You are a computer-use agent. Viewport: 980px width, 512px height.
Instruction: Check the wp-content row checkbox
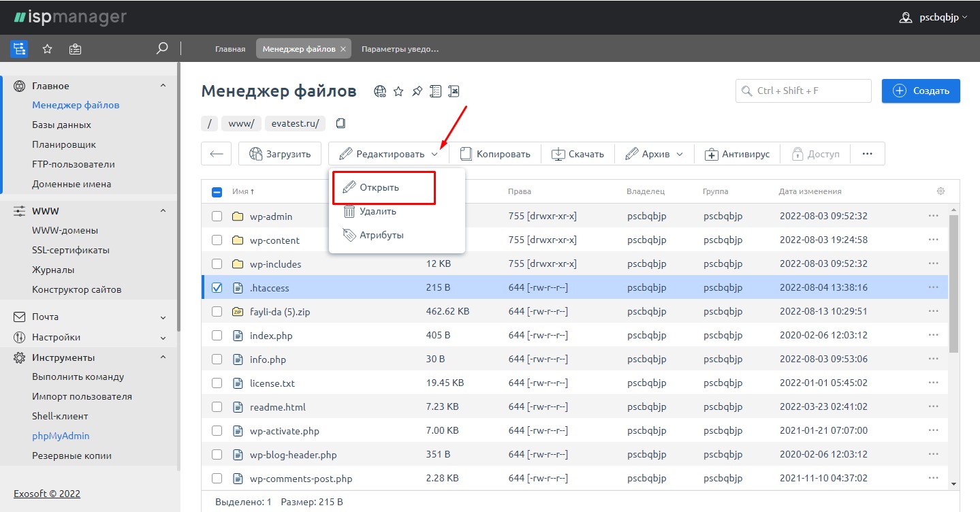tap(217, 240)
